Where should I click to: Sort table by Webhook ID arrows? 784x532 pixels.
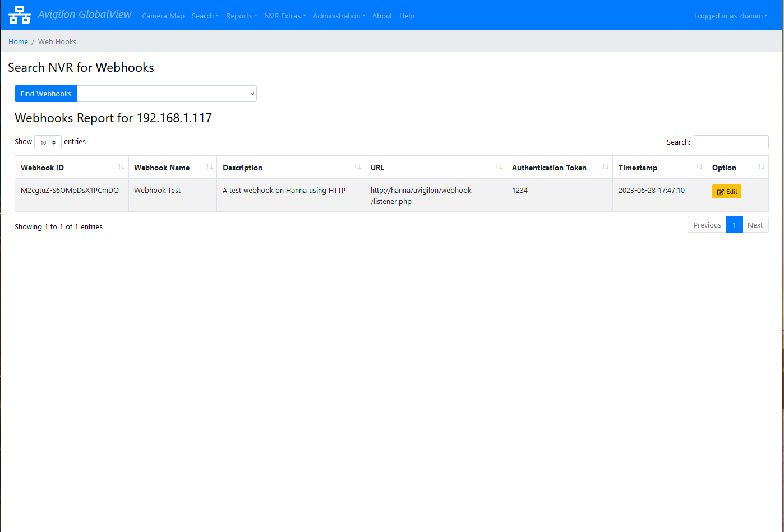121,167
